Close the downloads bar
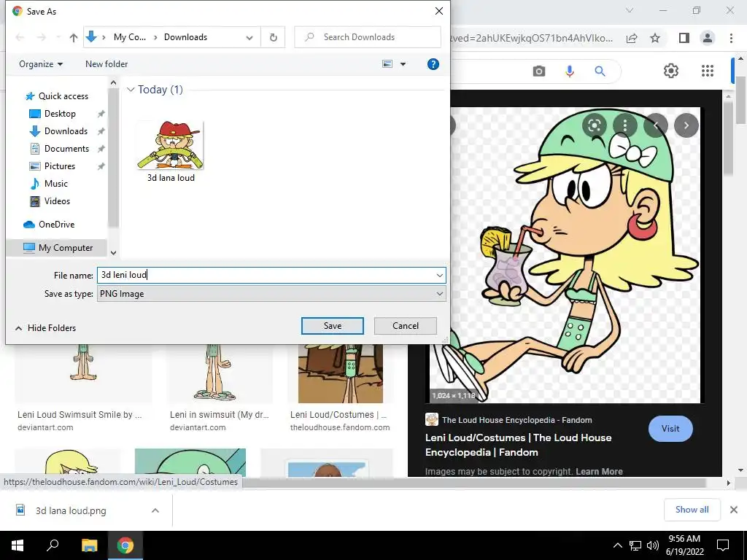Viewport: 747px width, 560px height. tap(734, 510)
